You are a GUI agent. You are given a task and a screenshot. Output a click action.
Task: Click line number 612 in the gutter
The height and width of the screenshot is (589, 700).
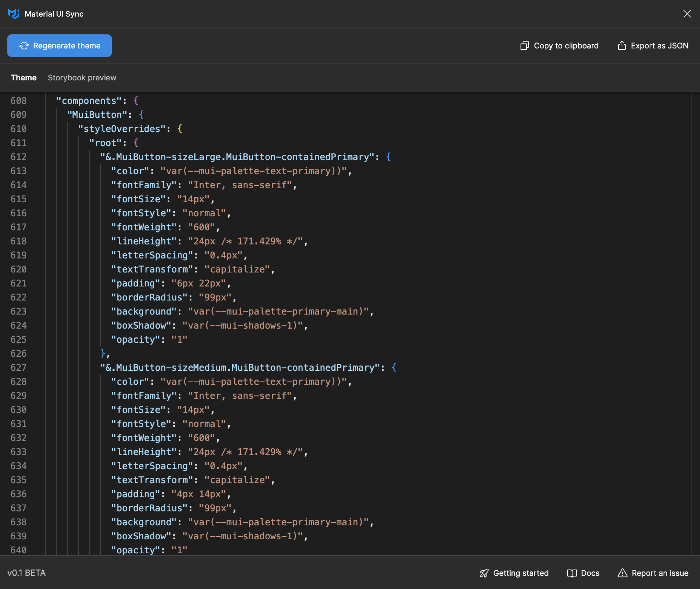pos(18,157)
